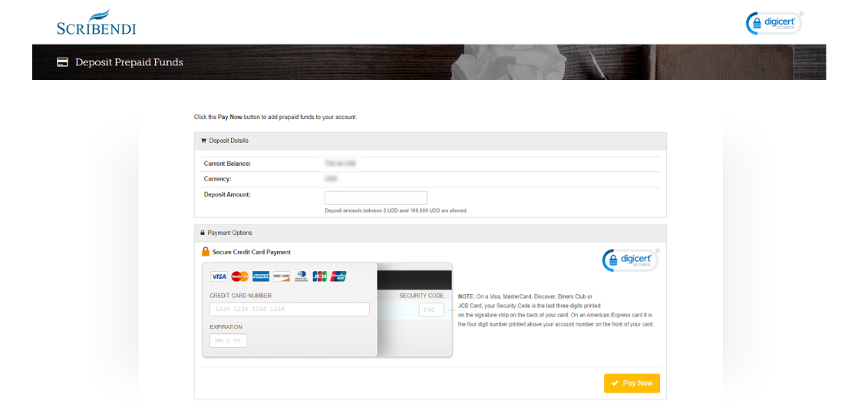The height and width of the screenshot is (414, 868).
Task: Click the UnionPay card logo
Action: (338, 277)
